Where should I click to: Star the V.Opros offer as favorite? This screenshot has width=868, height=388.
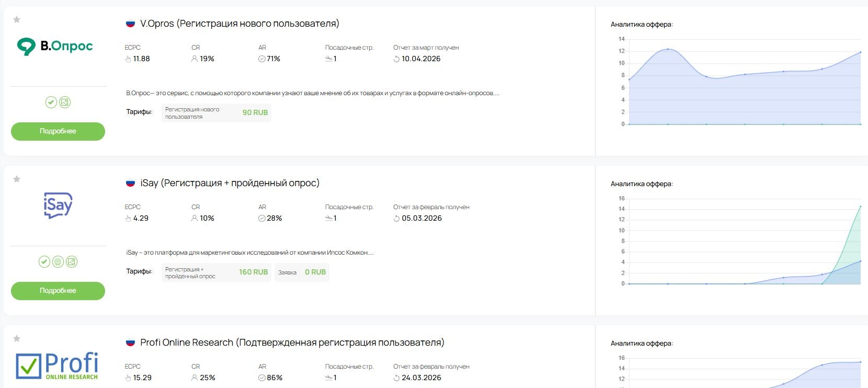17,19
